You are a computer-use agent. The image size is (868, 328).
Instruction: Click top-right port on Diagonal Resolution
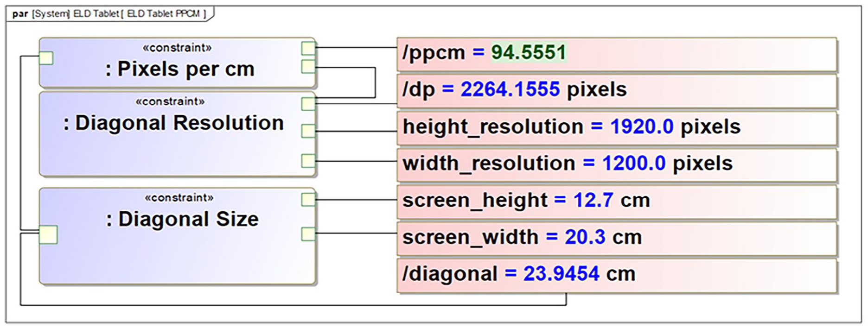coord(308,103)
